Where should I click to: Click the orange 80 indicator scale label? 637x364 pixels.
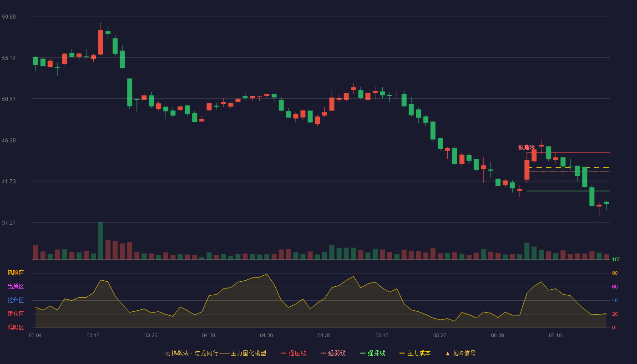(x=615, y=273)
